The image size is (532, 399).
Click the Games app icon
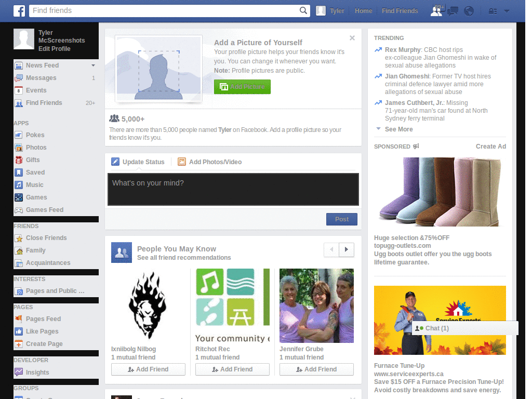[19, 197]
